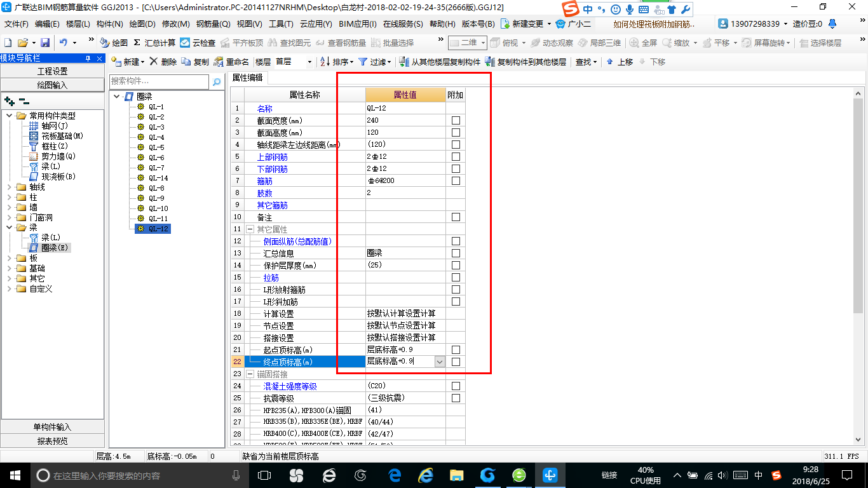Rename component with 重命名
This screenshot has height=488, width=868.
click(x=231, y=62)
